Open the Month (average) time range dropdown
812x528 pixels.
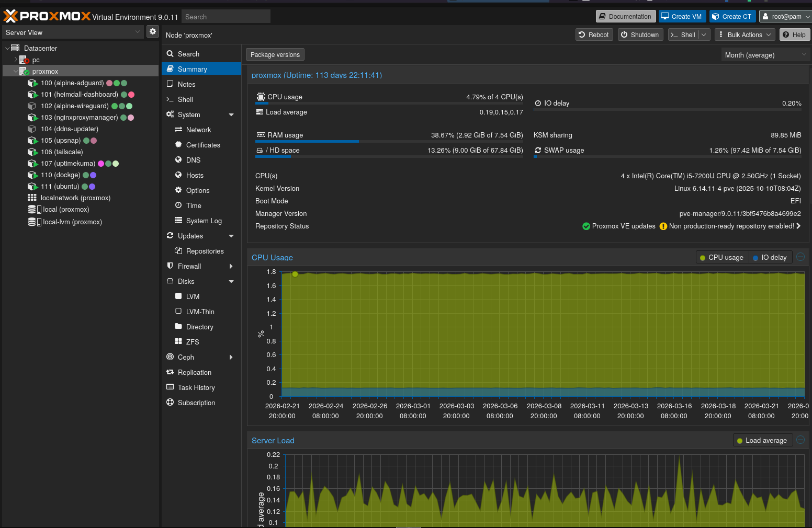click(x=765, y=54)
